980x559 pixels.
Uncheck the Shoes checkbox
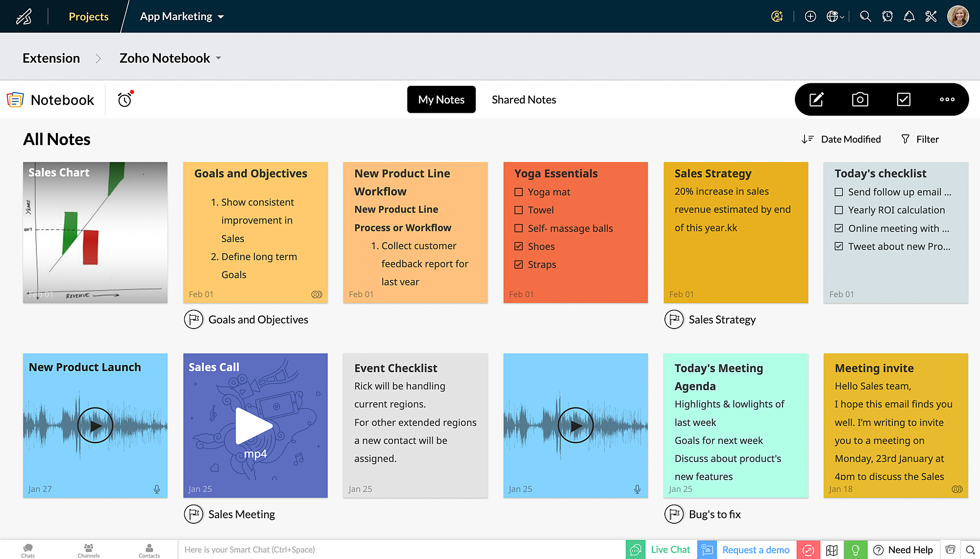tap(519, 246)
